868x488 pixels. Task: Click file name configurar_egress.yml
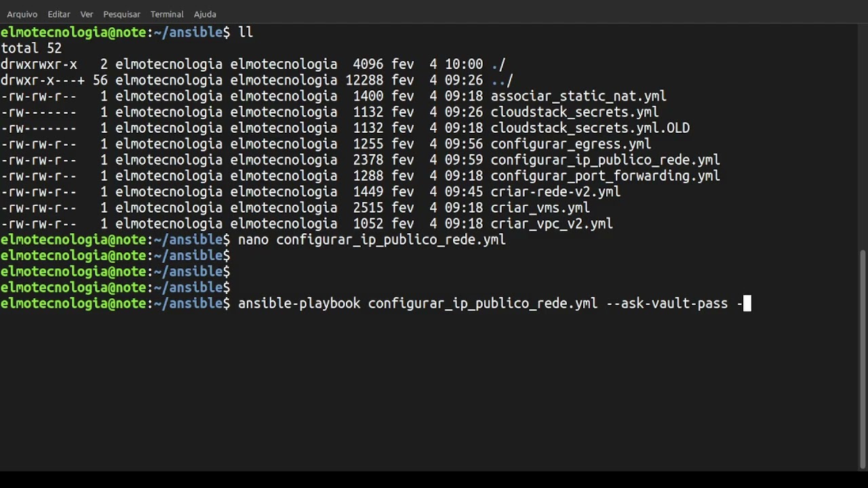click(x=571, y=144)
